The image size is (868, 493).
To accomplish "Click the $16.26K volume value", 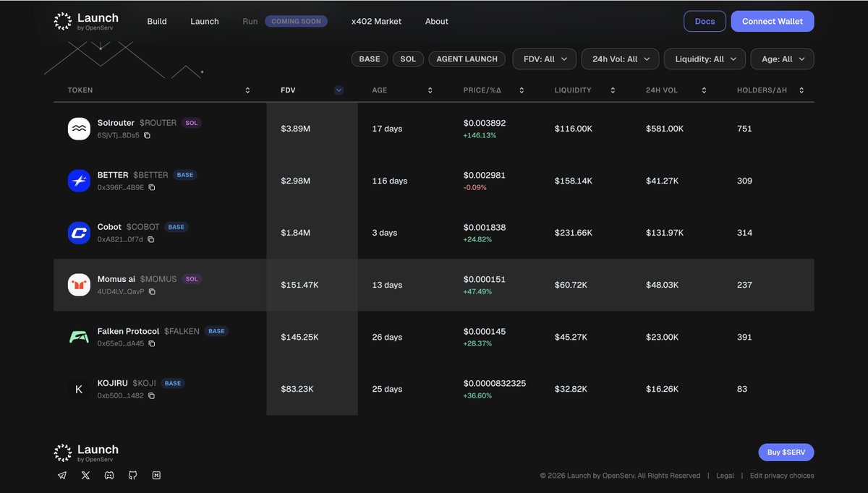I will point(663,389).
